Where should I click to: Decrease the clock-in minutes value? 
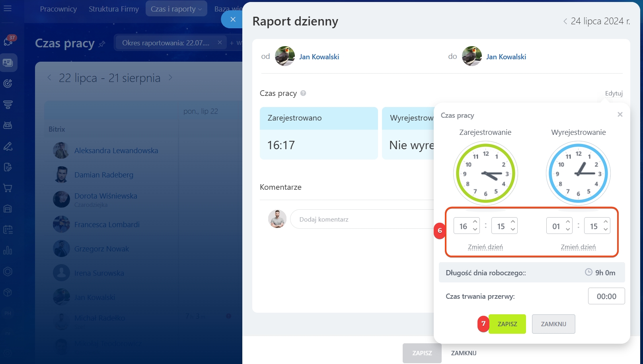[x=513, y=230]
